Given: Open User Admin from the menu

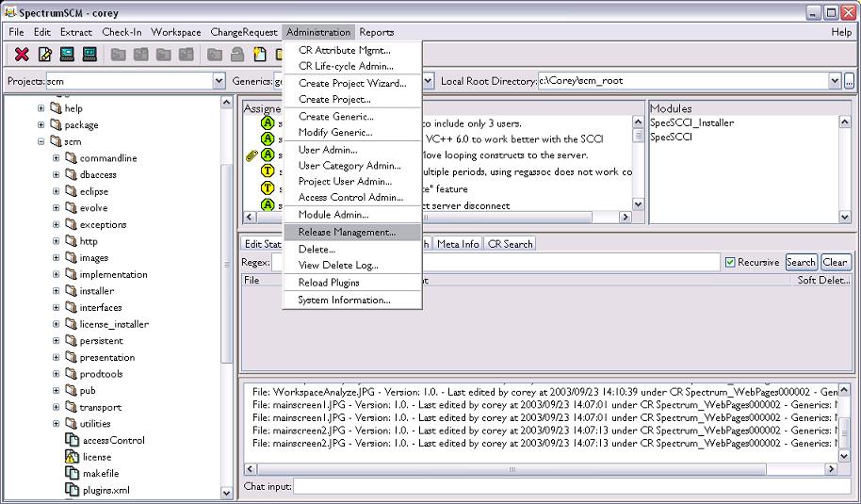Looking at the screenshot, I should click(x=352, y=150).
